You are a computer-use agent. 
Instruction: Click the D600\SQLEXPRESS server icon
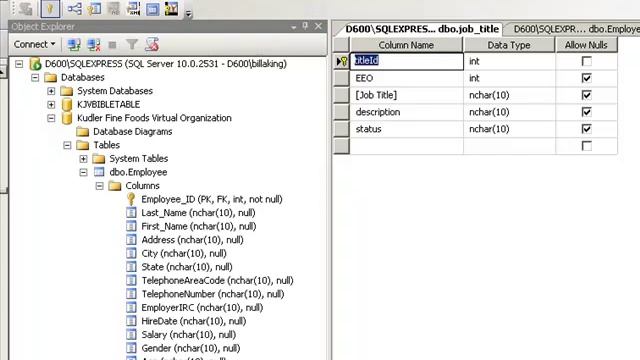(36, 64)
